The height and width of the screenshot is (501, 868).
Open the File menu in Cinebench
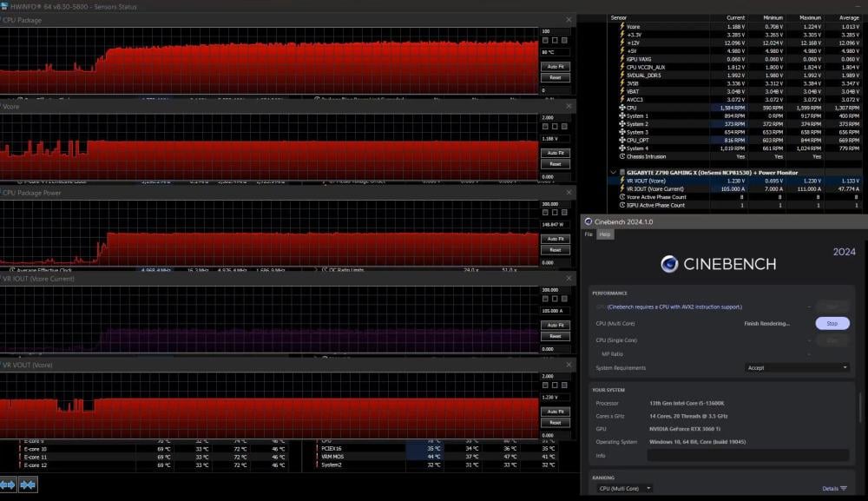(x=588, y=234)
